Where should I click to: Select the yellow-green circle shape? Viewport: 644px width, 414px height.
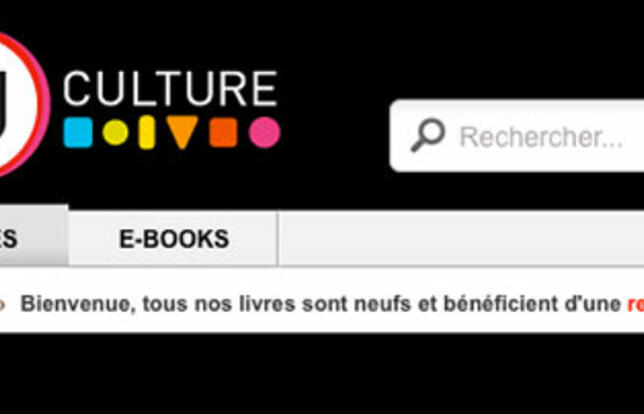coord(115,132)
